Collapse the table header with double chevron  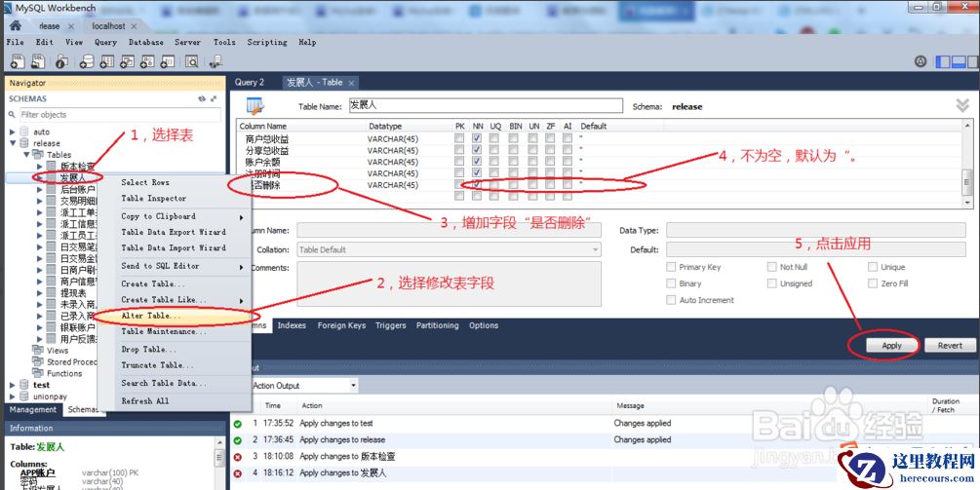tap(962, 105)
